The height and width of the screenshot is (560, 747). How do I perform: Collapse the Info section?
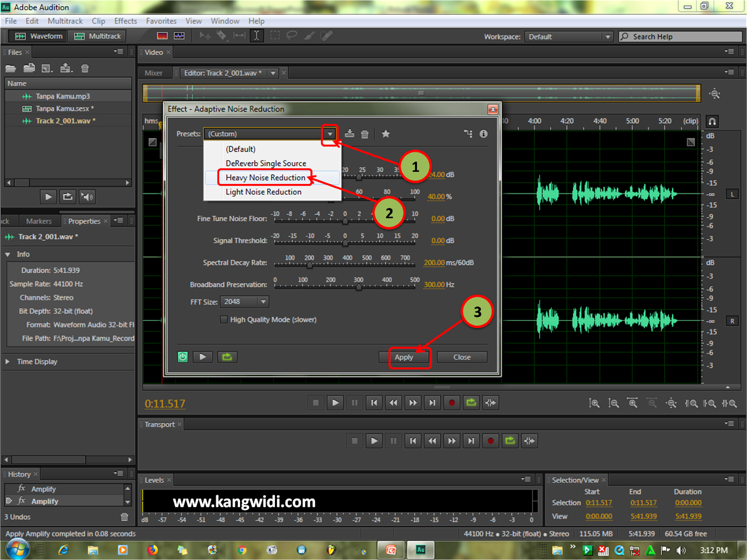pyautogui.click(x=8, y=254)
